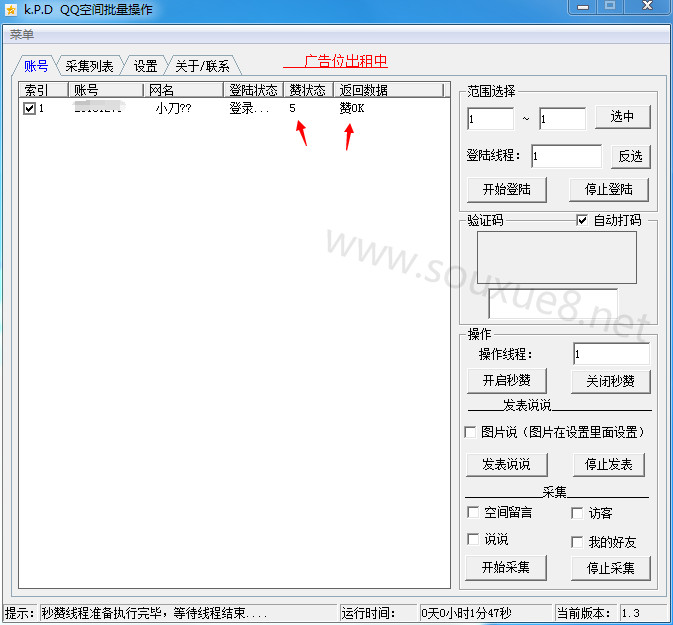Viewport: 673px width, 625px height.
Task: Check the 我的好友 checkbox
Action: tap(577, 542)
